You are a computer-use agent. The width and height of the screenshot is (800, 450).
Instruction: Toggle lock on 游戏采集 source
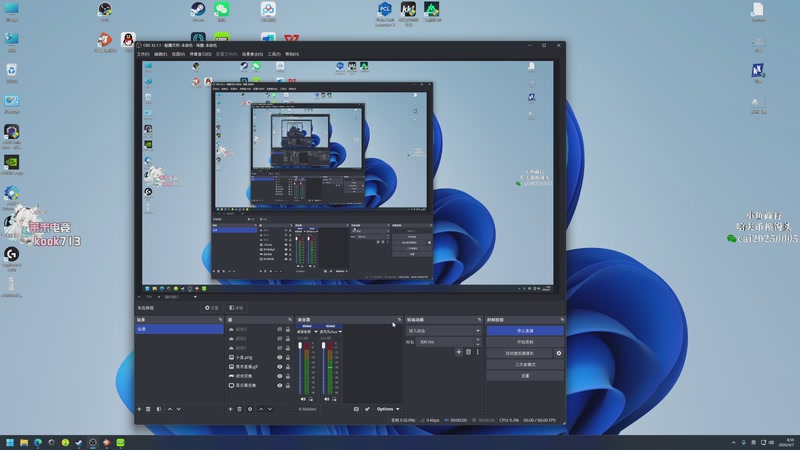pyautogui.click(x=288, y=376)
